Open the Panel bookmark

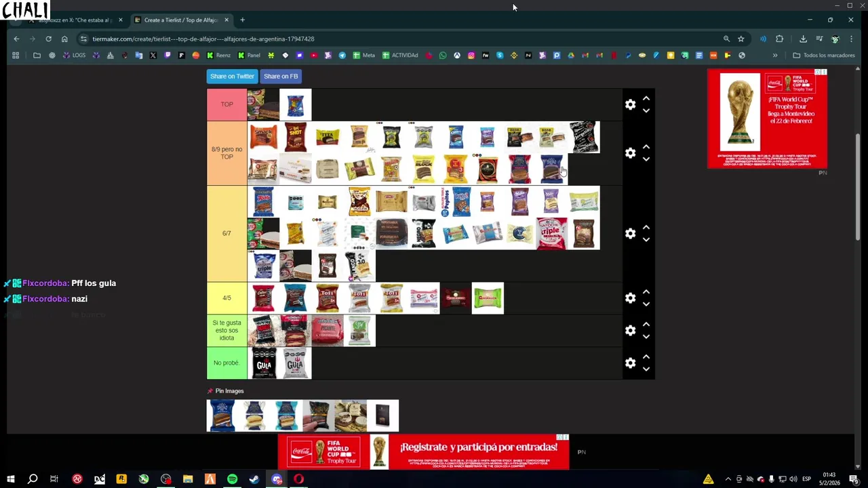click(249, 55)
